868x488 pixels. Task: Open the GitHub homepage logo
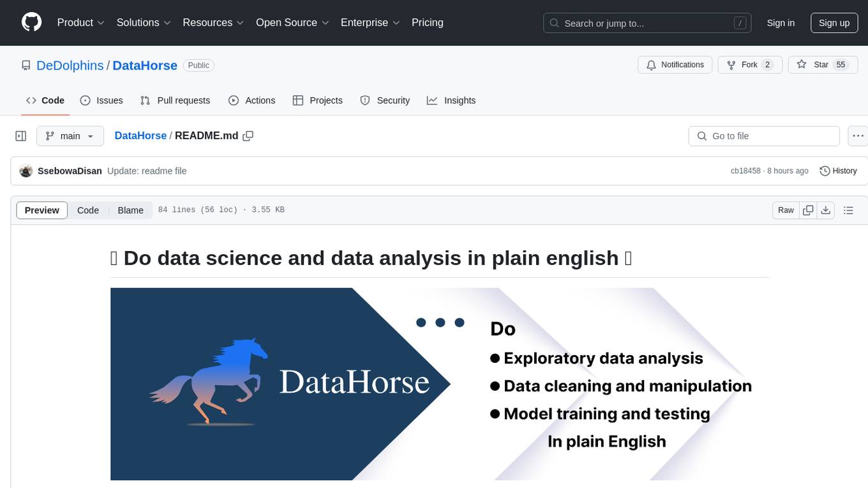coord(32,22)
